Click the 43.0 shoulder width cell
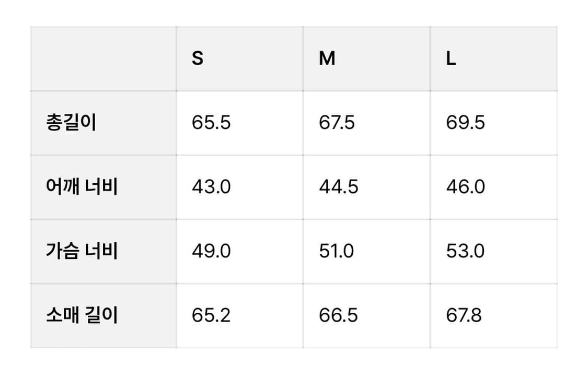Screen dimensions: 588x366 point(239,187)
